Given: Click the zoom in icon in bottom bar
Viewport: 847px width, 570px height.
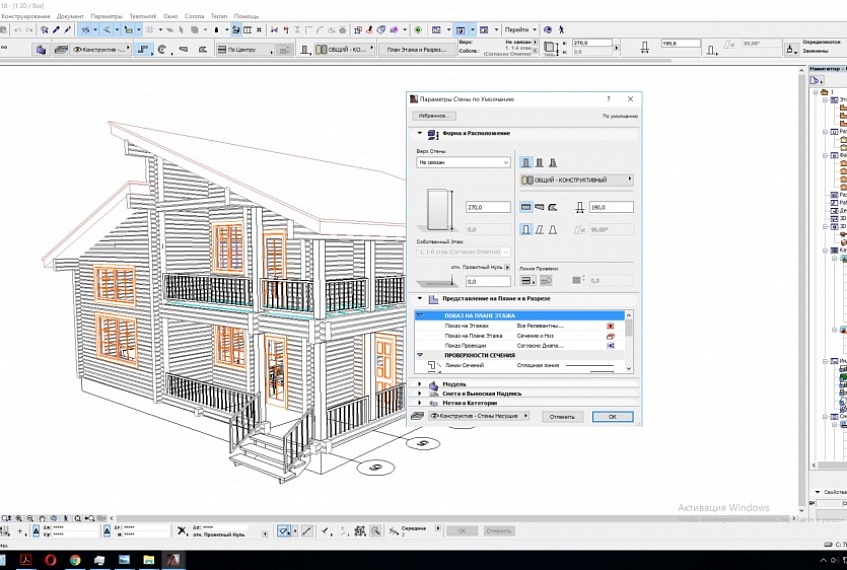Looking at the screenshot, I should (18, 519).
